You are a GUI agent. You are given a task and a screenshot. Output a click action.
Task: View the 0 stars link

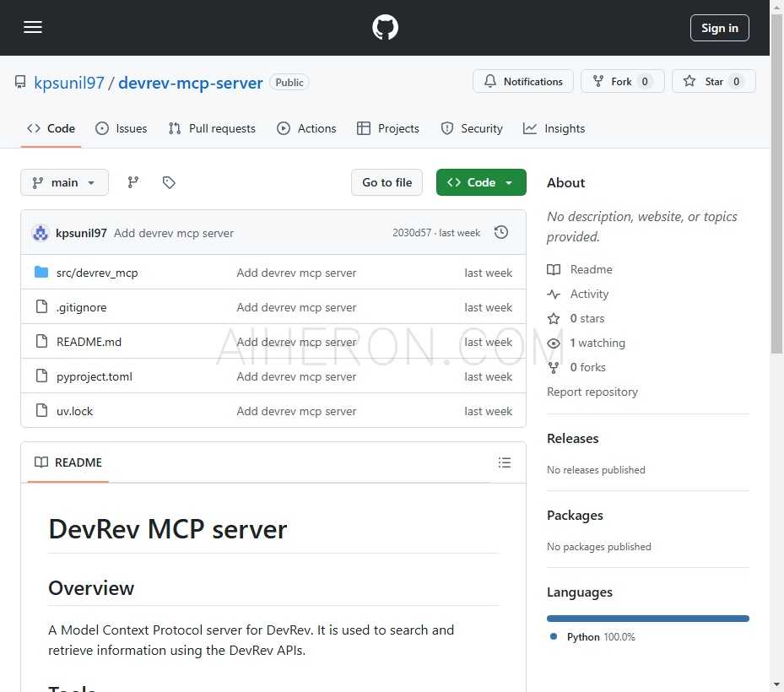point(576,318)
